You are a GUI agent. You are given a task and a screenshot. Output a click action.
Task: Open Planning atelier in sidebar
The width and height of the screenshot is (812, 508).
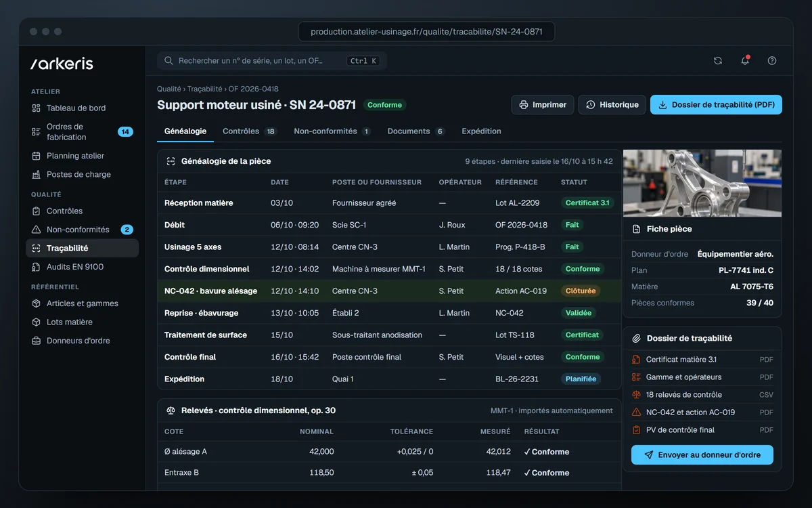[x=82, y=156]
